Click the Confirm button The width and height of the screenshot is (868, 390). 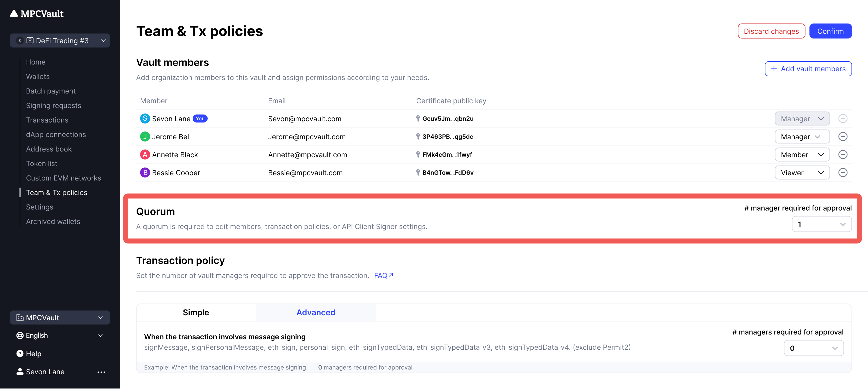[x=830, y=31]
